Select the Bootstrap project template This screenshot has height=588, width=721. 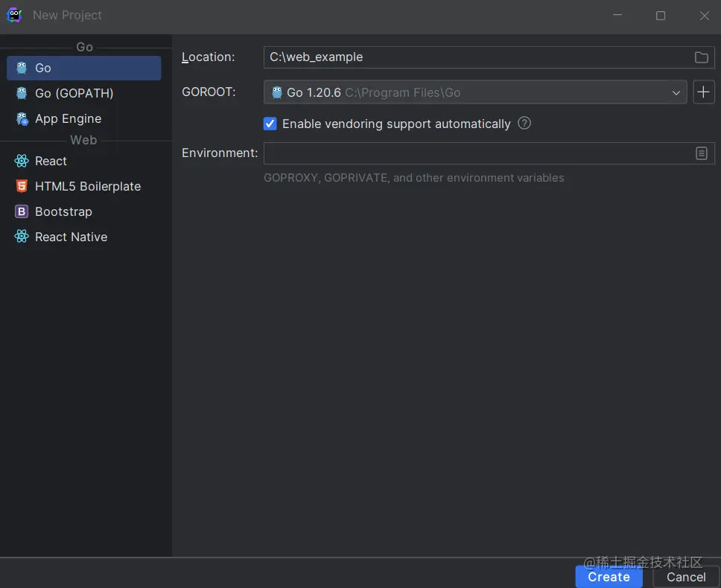(83, 211)
